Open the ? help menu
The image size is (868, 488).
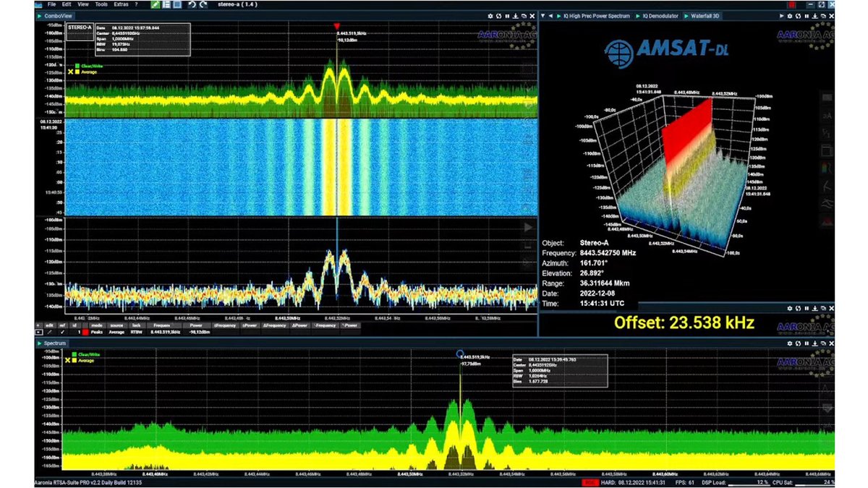coord(136,4)
